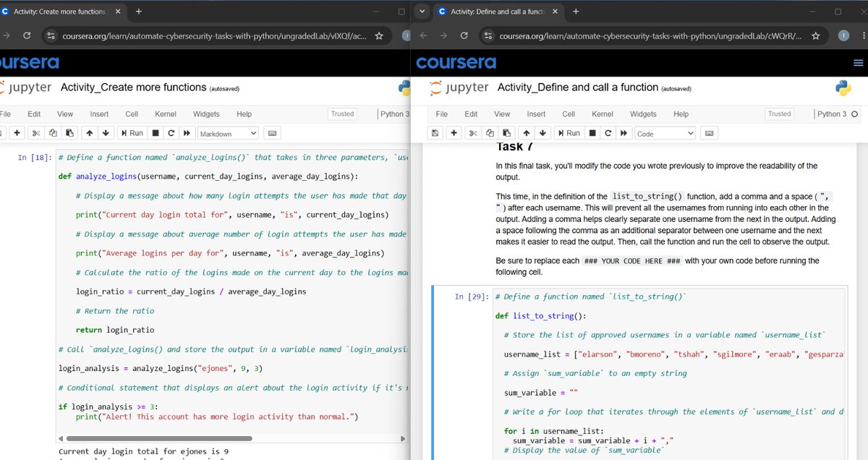Run cell in left notebook toolbar
Viewport: 868px width, 460px height.
click(132, 133)
